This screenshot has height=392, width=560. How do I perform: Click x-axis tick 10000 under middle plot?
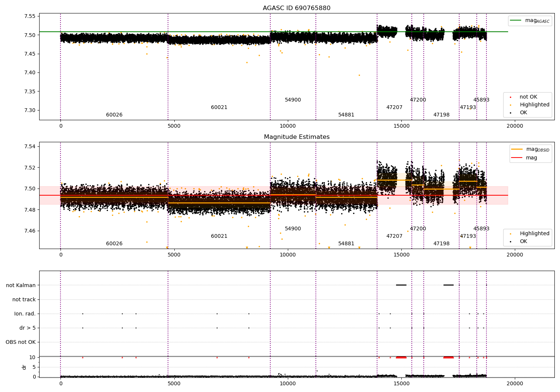pos(287,255)
